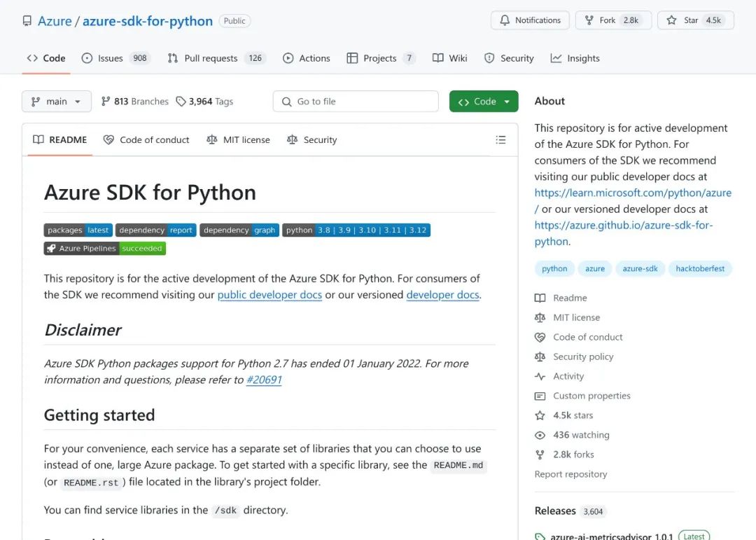Open Custom properties link
Image resolution: width=756 pixels, height=540 pixels.
pos(591,396)
